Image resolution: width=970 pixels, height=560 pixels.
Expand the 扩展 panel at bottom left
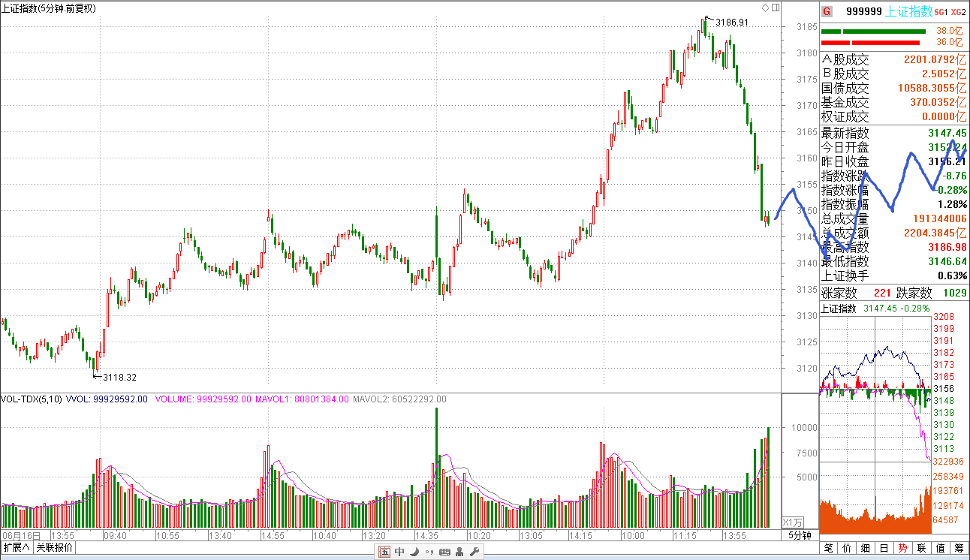point(17,548)
